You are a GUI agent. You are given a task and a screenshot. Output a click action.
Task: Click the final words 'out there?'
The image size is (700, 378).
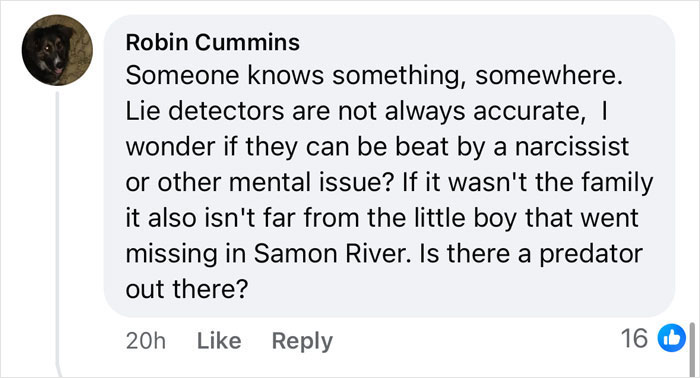coord(186,289)
